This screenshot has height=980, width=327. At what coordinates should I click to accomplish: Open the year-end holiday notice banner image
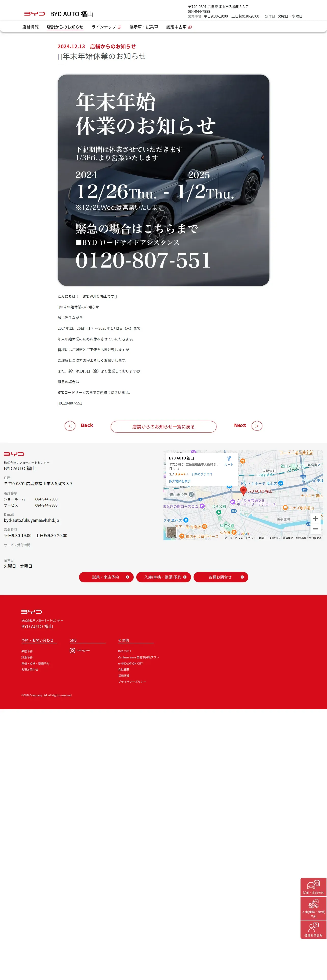coord(164,180)
